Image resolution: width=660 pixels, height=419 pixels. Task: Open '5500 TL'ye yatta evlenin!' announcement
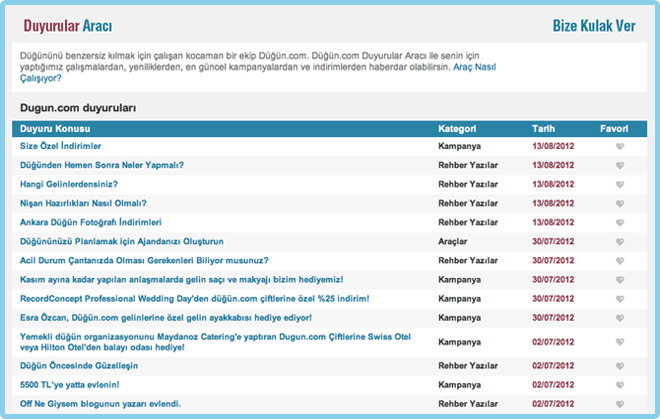click(70, 384)
